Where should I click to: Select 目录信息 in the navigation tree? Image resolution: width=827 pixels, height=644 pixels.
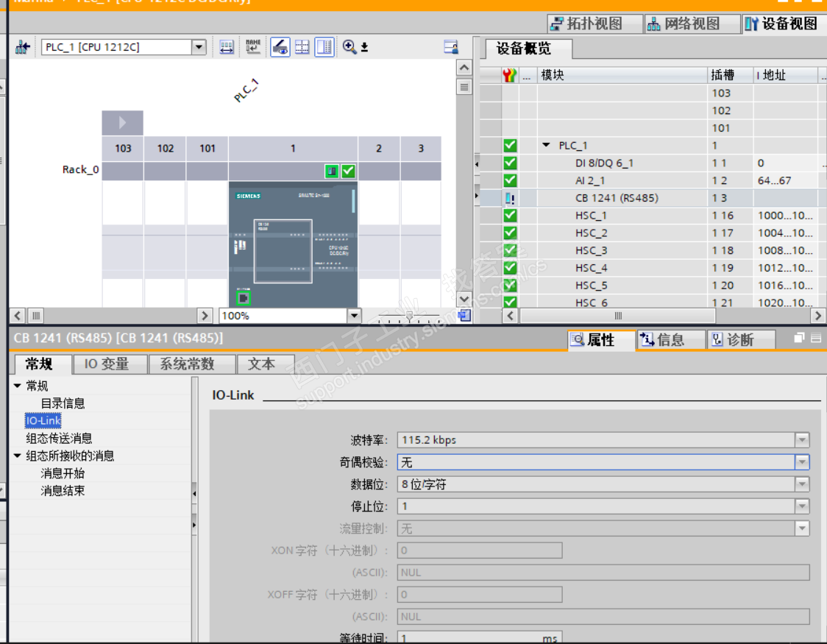coord(63,403)
